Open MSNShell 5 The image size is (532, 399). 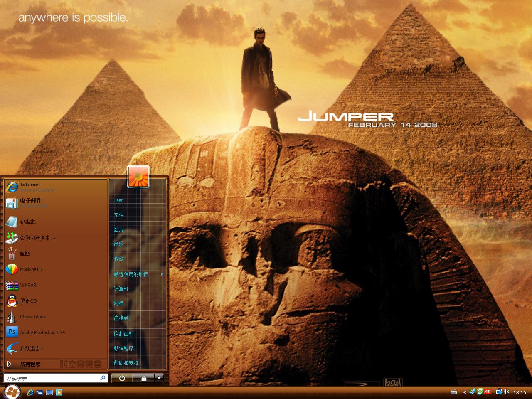tap(55, 269)
